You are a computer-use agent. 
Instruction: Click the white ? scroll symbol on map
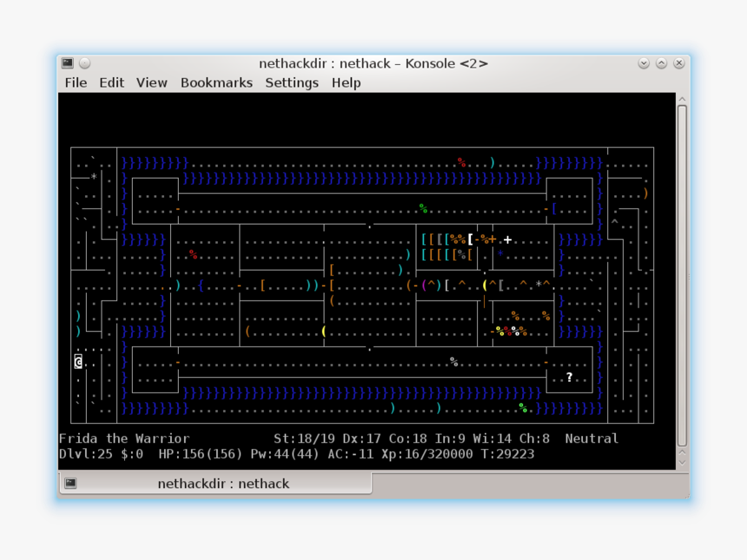pyautogui.click(x=569, y=377)
